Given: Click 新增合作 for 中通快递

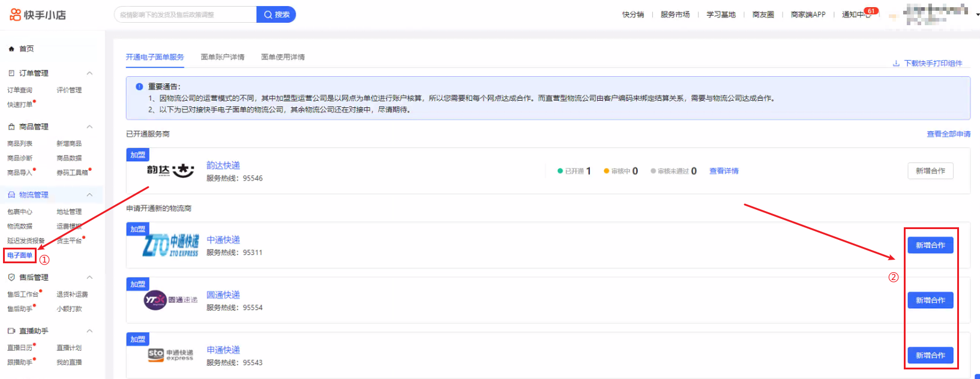Looking at the screenshot, I should 930,245.
